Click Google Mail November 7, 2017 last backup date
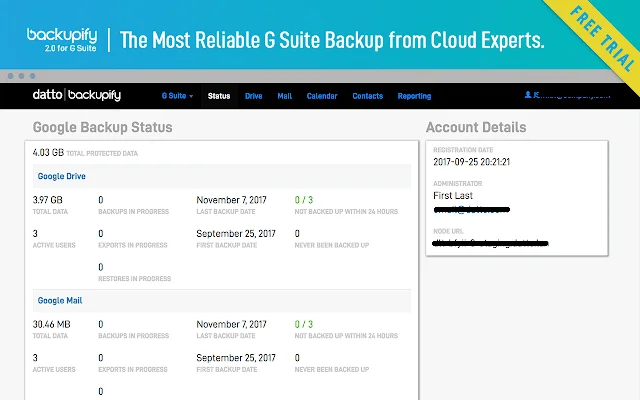The image size is (640, 400). point(231,324)
